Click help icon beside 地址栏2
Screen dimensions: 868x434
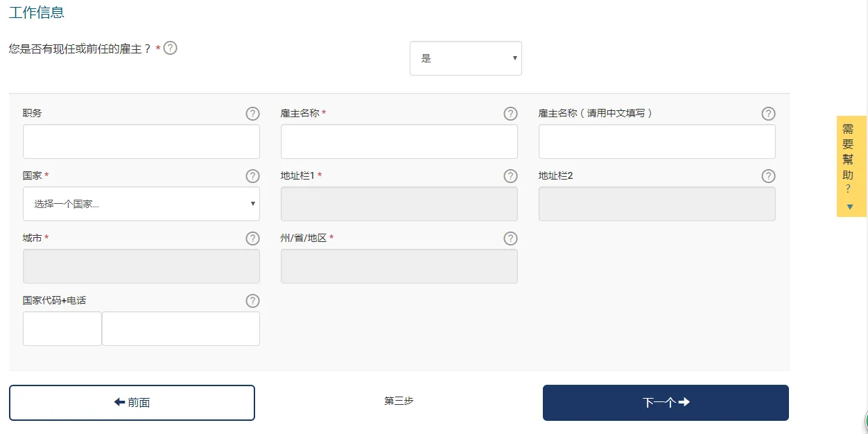pos(768,176)
